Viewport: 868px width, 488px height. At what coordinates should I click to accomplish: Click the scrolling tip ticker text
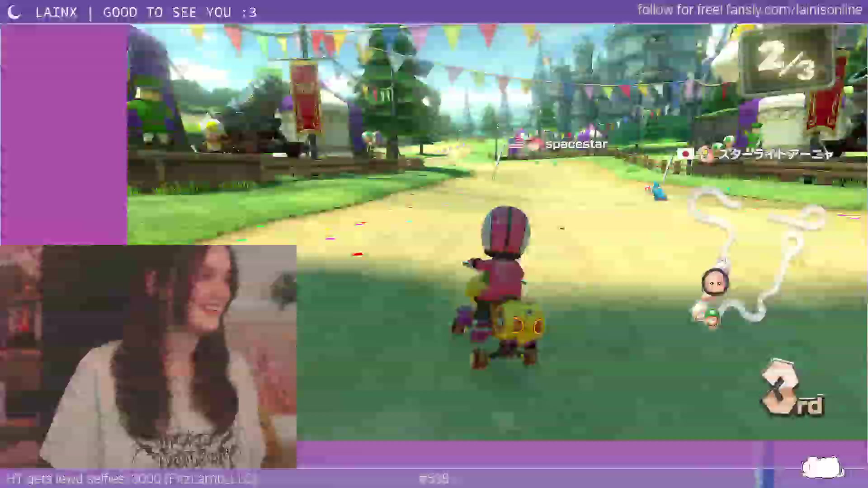coord(132,479)
